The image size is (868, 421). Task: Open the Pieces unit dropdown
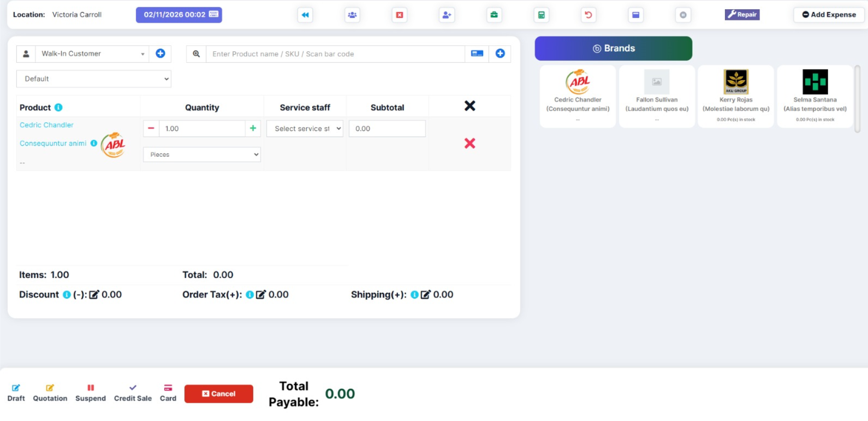[202, 155]
